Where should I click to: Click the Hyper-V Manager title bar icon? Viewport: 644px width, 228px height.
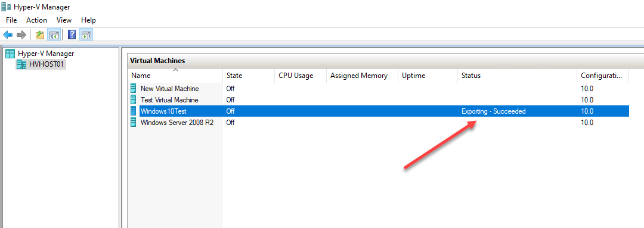click(6, 7)
